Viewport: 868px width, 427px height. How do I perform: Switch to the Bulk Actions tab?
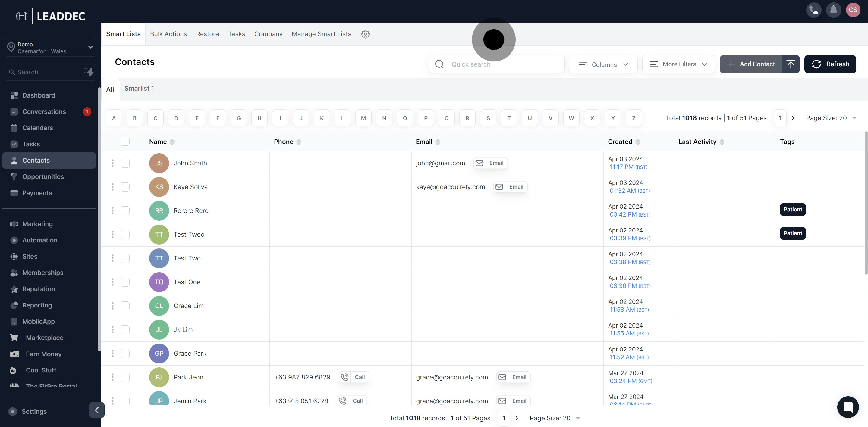(x=168, y=34)
